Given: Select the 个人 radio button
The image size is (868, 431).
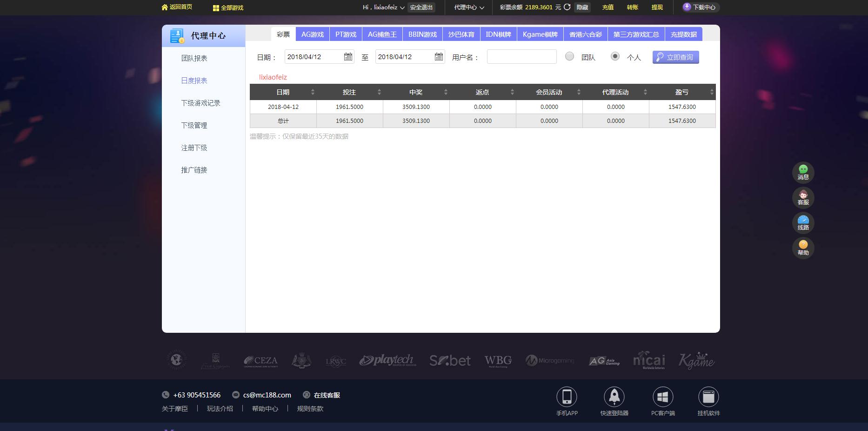Looking at the screenshot, I should pyautogui.click(x=615, y=56).
